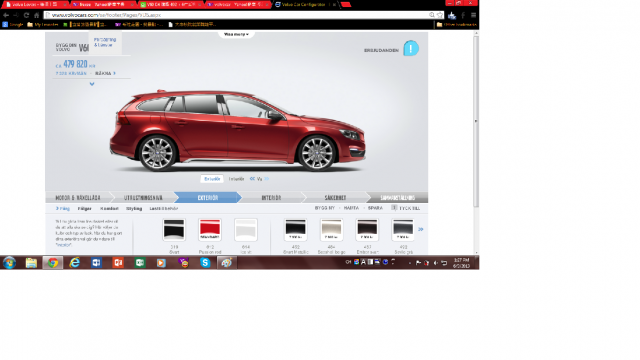Viewport: 640px width, 360px height.
Task: Select the Färg sub-tab
Action: (63, 208)
